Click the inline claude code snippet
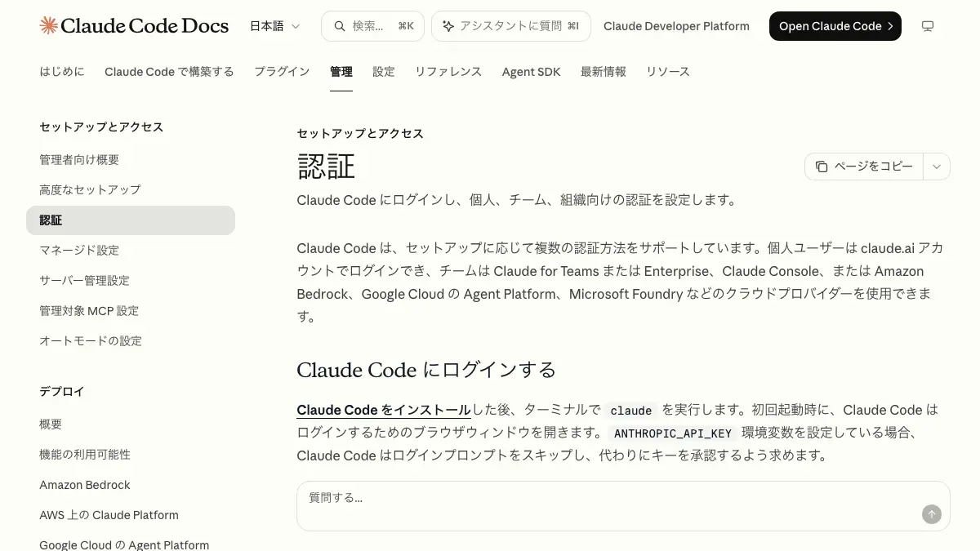 tap(631, 411)
